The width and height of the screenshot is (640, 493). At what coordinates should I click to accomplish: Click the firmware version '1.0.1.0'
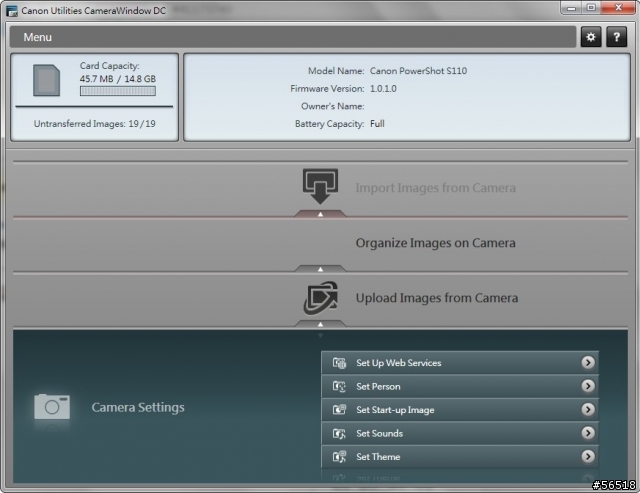tap(383, 89)
